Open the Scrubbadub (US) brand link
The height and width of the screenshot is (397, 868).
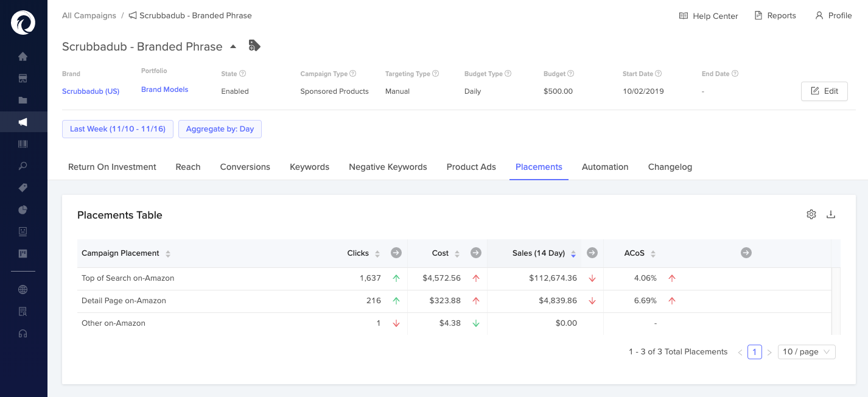click(91, 91)
